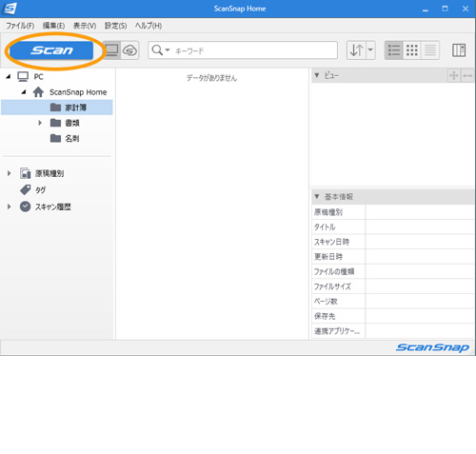476x454 pixels.
Task: Click the 原稿種別 value field
Action: (420, 212)
